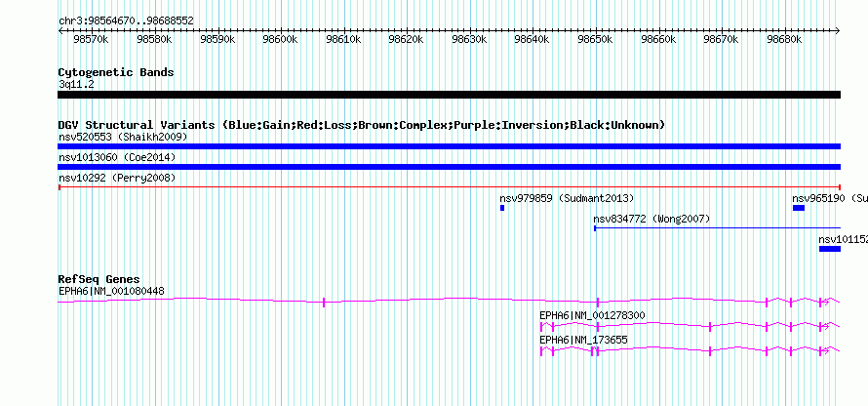Open the nsv965190 variant label
This screenshot has height=406, width=868.
tap(830, 198)
